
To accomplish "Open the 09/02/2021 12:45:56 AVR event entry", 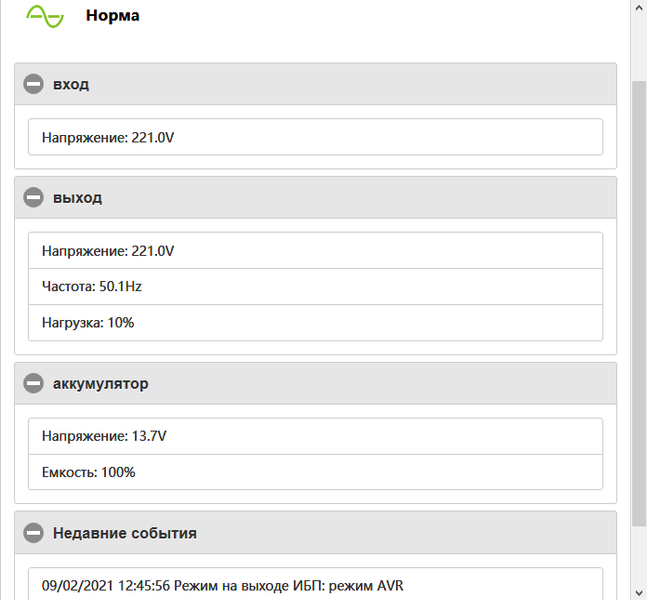I will [315, 585].
